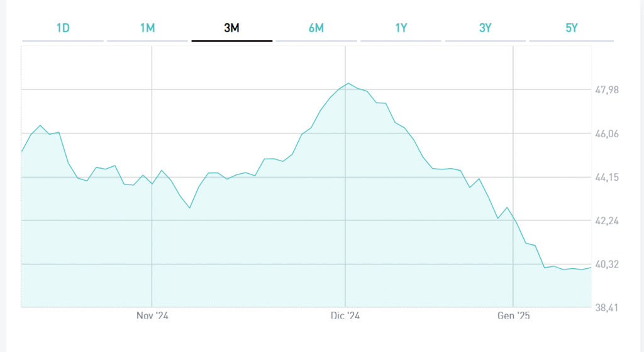Switch to the 1D time range tab
The image size is (644, 352).
[x=63, y=28]
